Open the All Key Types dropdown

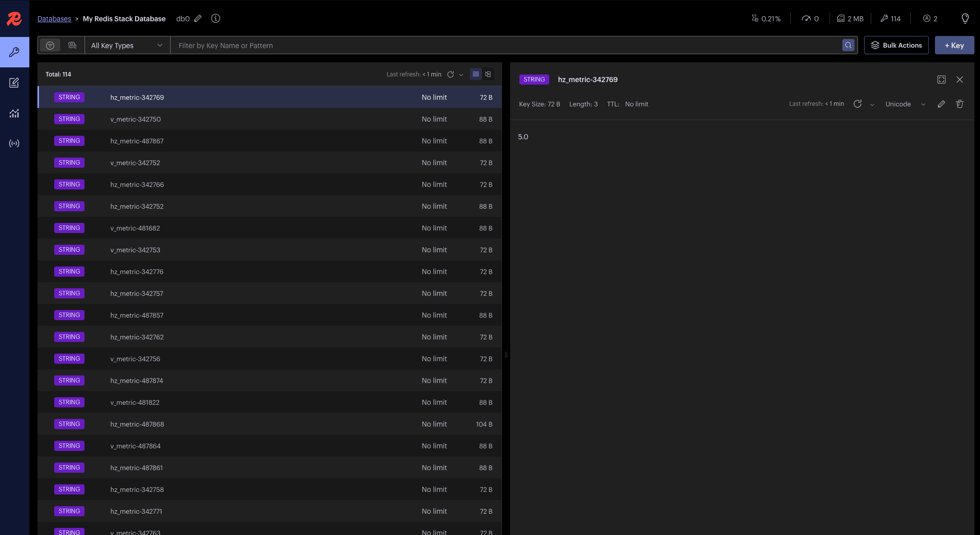click(127, 46)
